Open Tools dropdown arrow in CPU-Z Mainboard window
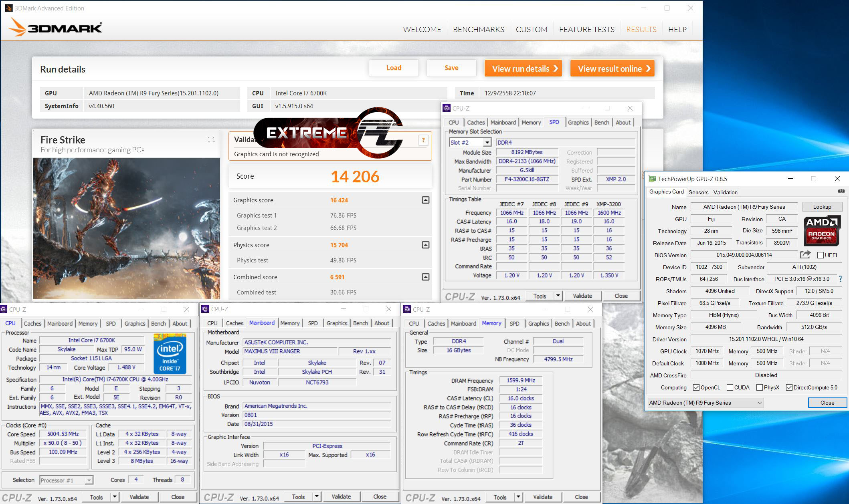This screenshot has height=504, width=849. pyautogui.click(x=317, y=496)
